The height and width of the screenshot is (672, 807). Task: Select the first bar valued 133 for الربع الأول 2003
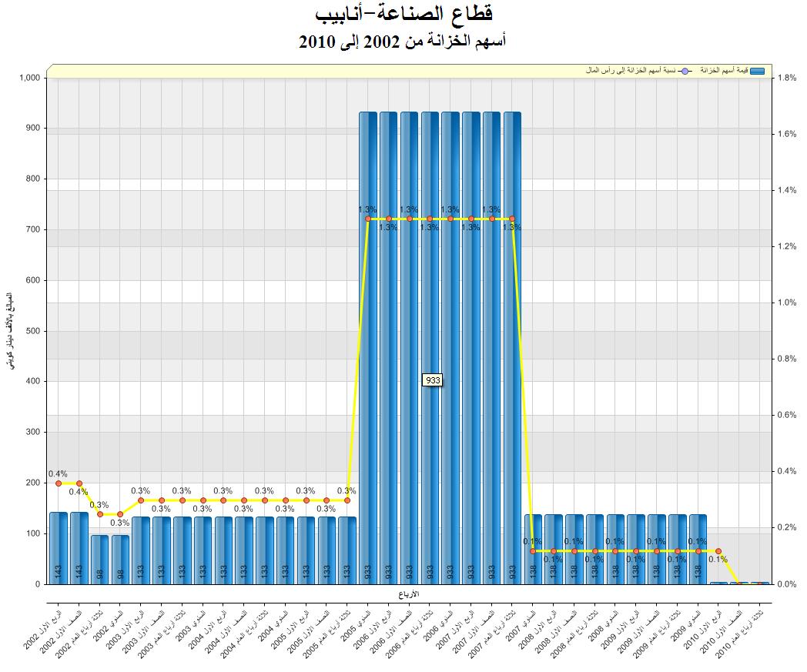[141, 549]
